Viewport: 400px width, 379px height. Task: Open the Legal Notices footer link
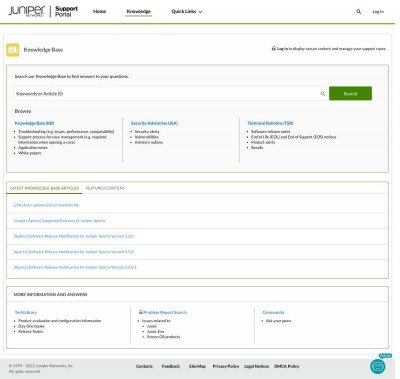tap(257, 366)
